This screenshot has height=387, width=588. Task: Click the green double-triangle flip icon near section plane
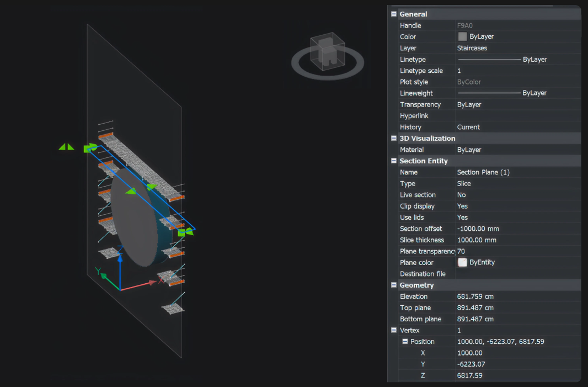66,146
